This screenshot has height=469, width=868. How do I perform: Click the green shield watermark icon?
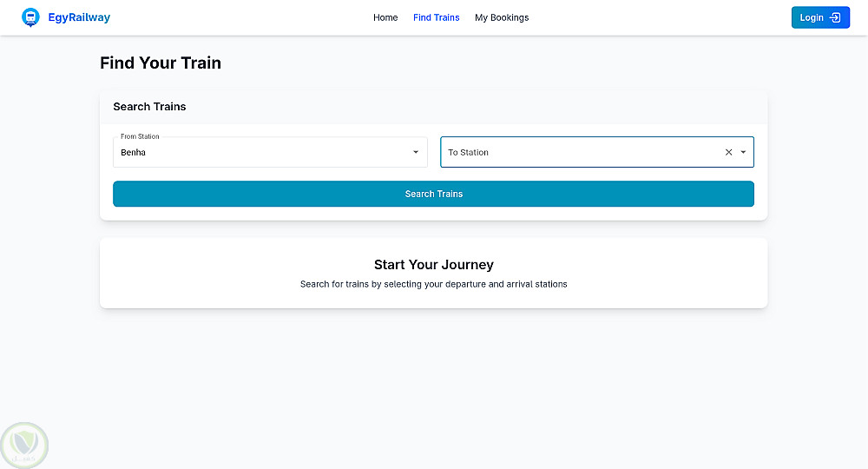click(24, 446)
